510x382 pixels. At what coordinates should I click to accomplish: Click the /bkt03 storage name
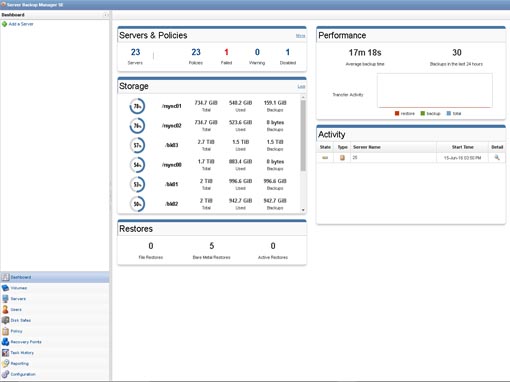[172, 145]
